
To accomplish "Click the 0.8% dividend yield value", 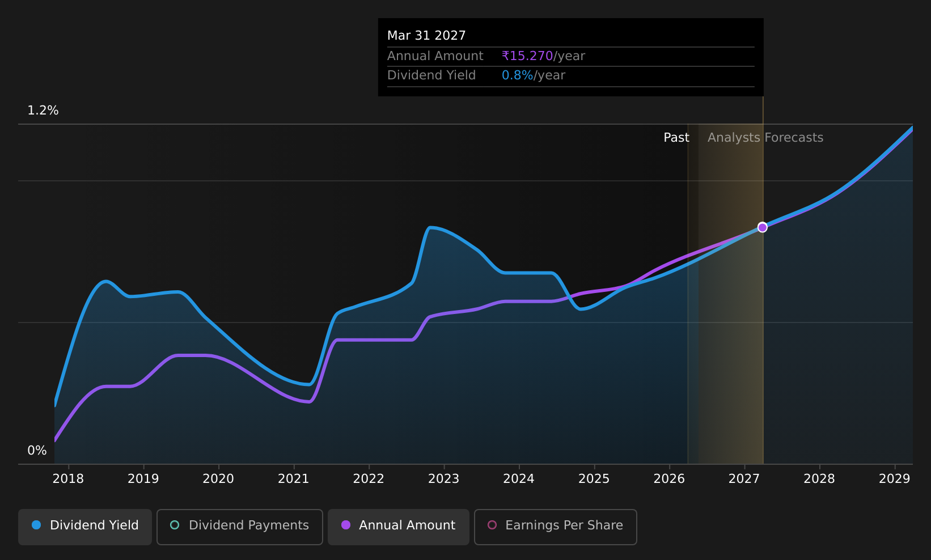I will point(518,75).
